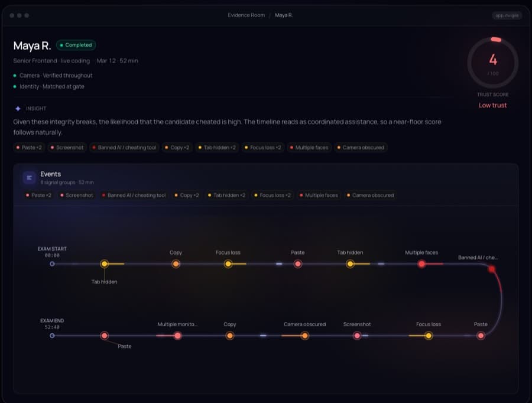This screenshot has height=403, width=532.
Task: Click the Exam End timeline node
Action: click(x=52, y=336)
